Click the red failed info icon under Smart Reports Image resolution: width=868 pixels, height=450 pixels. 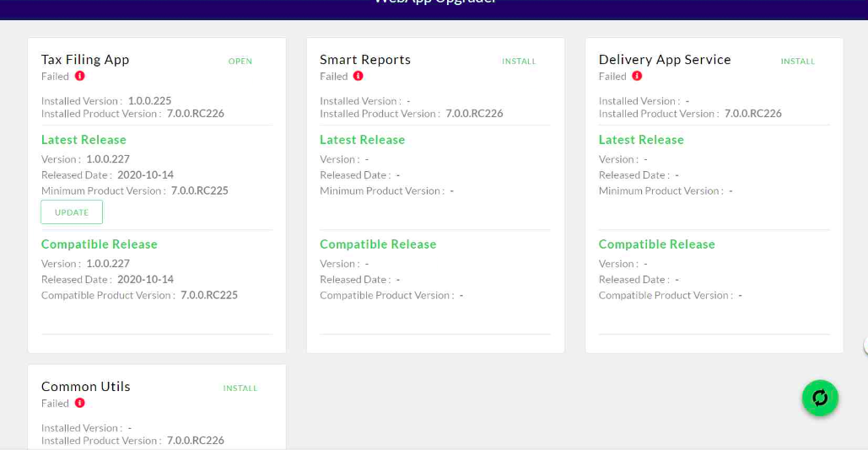[359, 76]
